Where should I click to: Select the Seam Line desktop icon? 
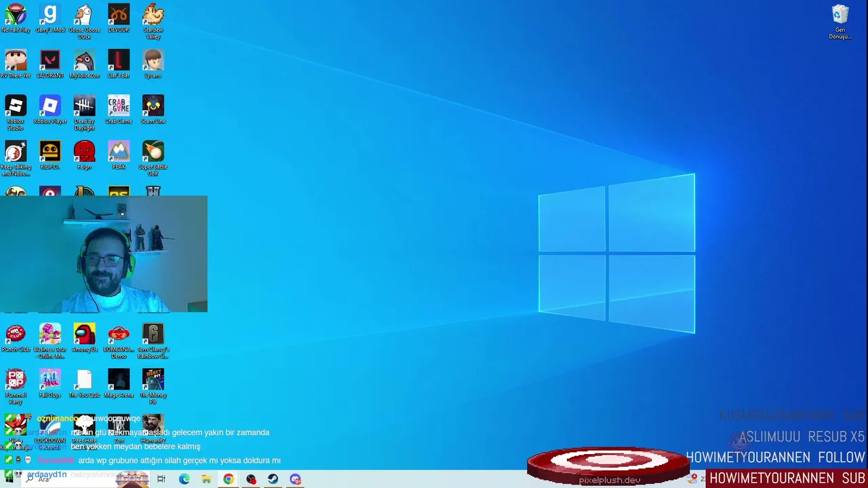(x=153, y=109)
